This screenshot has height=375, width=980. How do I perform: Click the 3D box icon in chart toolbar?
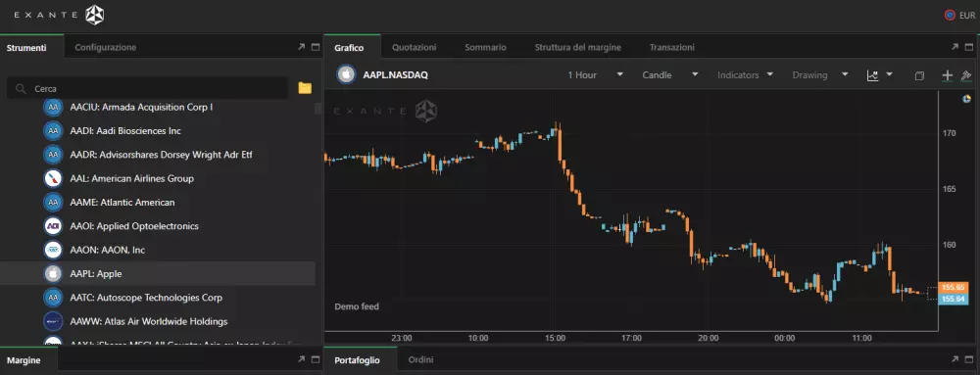click(x=919, y=75)
